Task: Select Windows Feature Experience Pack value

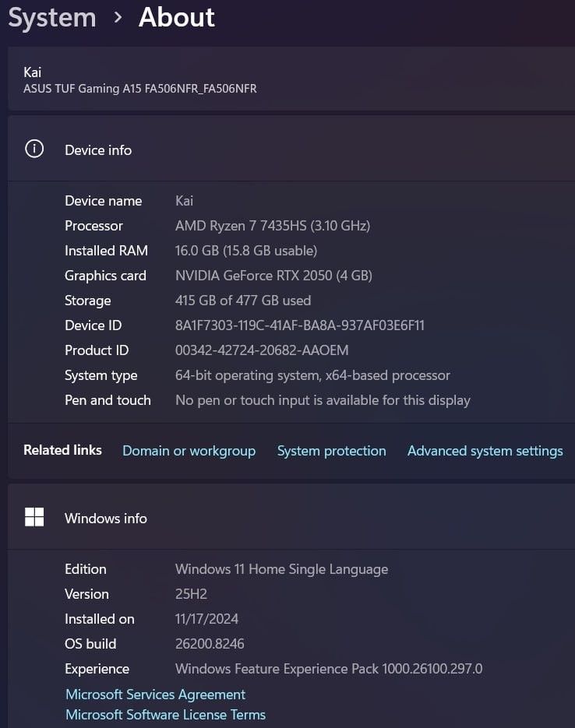Action: [x=329, y=669]
